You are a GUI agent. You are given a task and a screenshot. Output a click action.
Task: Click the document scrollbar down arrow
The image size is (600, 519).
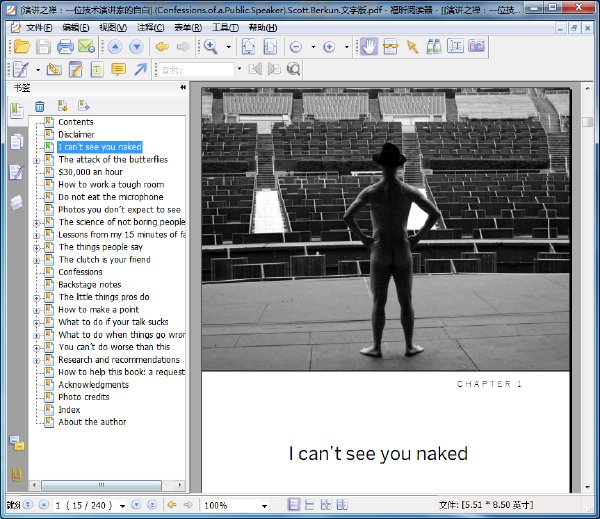coord(587,487)
